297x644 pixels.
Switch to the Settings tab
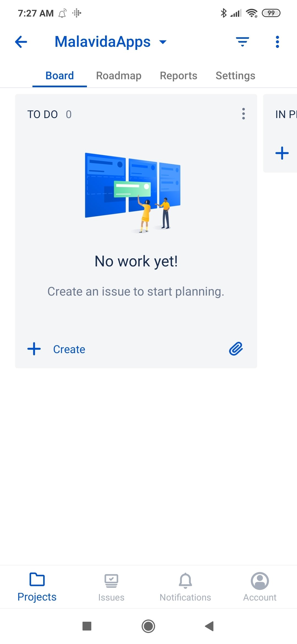point(235,76)
